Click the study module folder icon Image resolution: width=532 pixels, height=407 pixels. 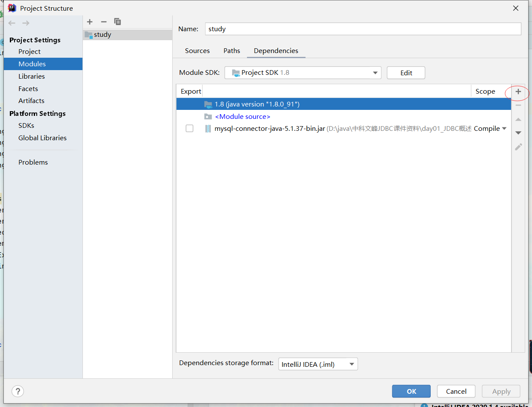coord(88,35)
